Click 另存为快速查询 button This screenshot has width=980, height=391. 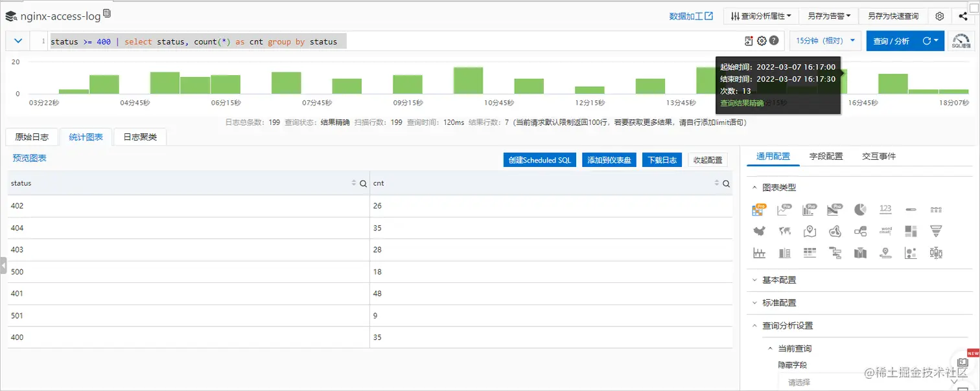click(893, 16)
